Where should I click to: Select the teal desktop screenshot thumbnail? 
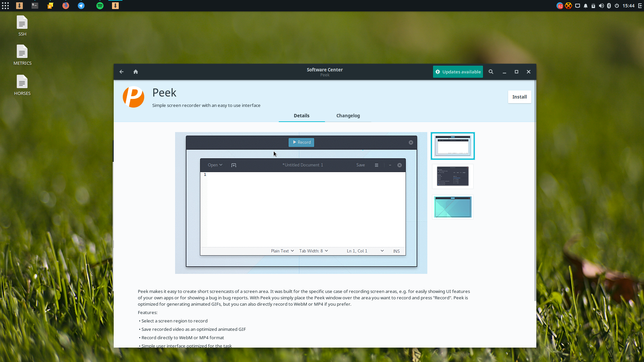[x=453, y=207]
